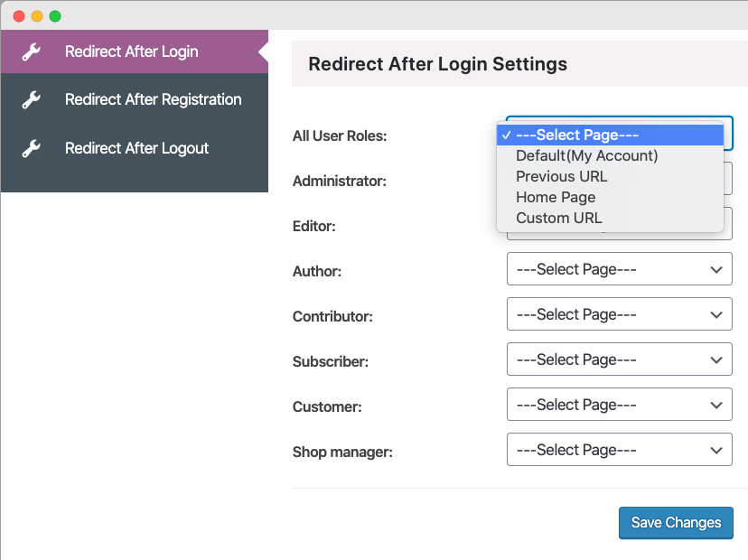Click the Editor redirect selector chevron

click(719, 224)
